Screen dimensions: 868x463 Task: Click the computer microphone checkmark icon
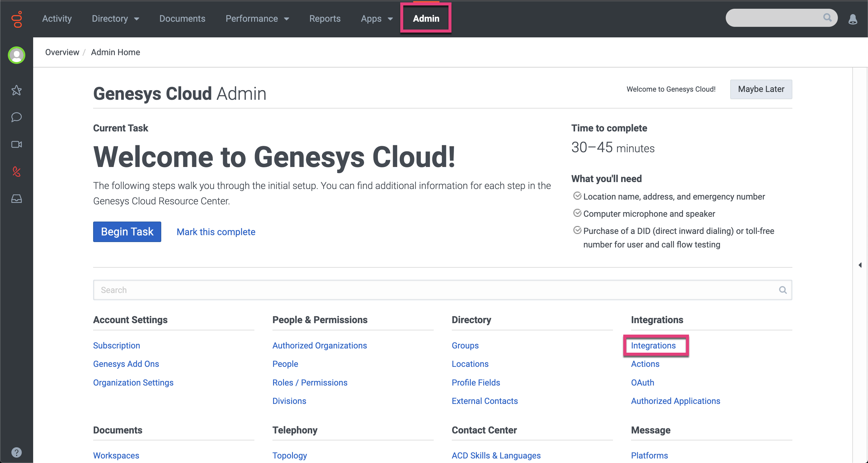click(x=577, y=213)
